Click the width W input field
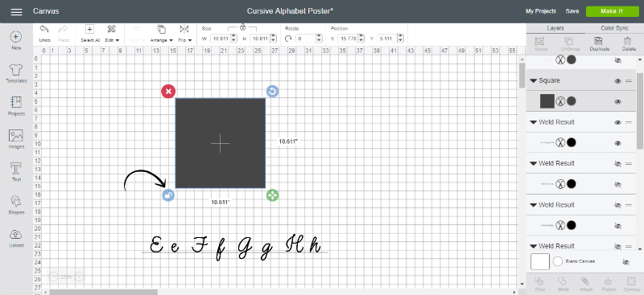 tap(221, 39)
